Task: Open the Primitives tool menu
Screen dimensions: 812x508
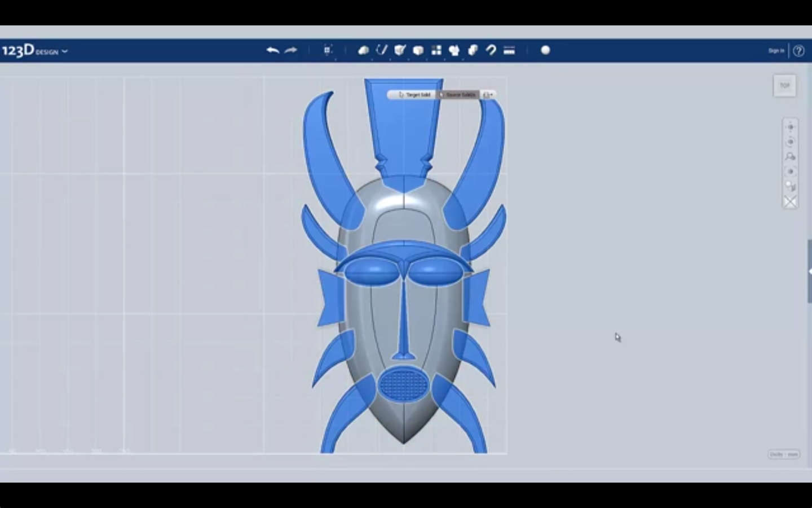Action: 364,50
